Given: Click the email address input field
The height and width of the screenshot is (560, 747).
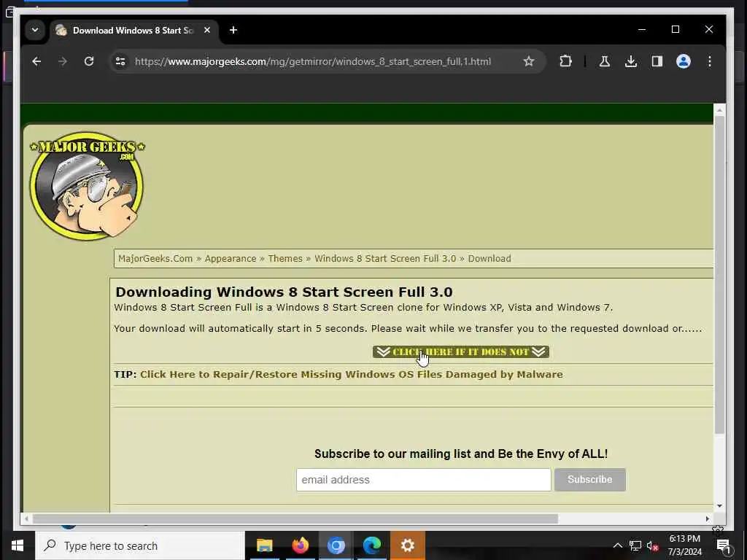Looking at the screenshot, I should (424, 480).
